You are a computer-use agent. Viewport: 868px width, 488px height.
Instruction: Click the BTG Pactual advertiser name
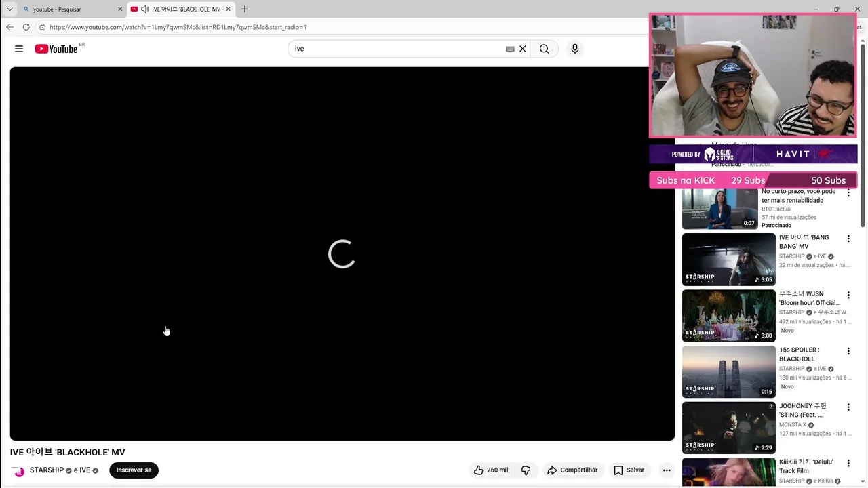(776, 209)
